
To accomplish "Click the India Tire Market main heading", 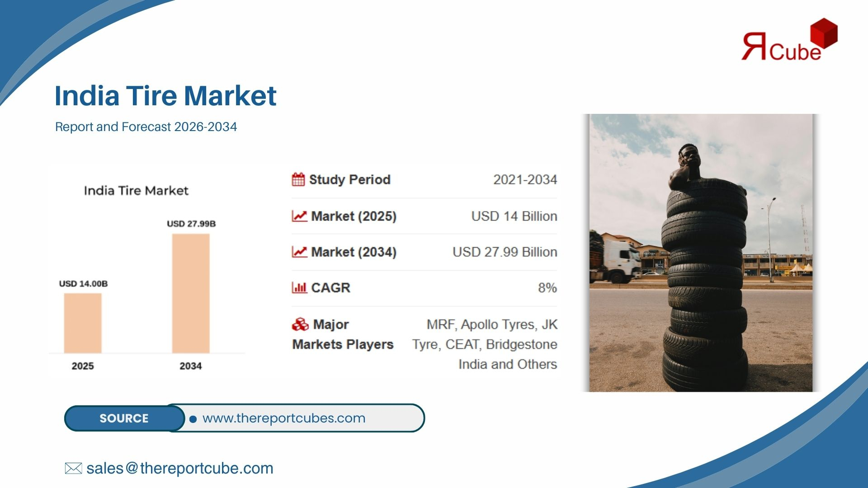I will coord(165,96).
